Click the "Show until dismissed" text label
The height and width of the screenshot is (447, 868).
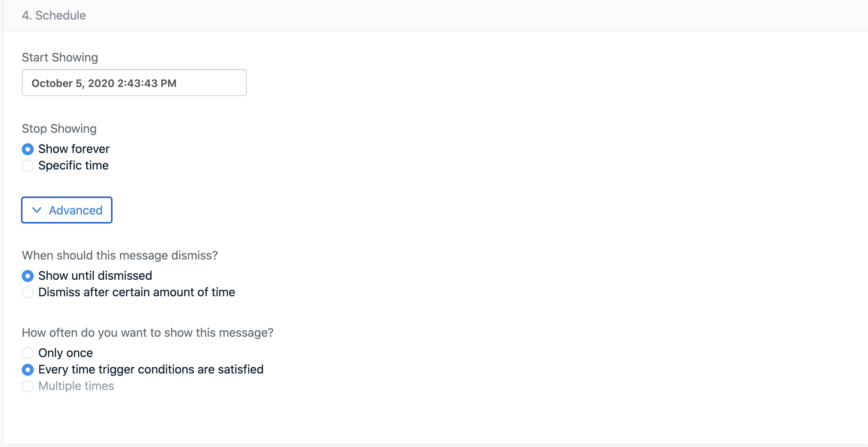95,276
